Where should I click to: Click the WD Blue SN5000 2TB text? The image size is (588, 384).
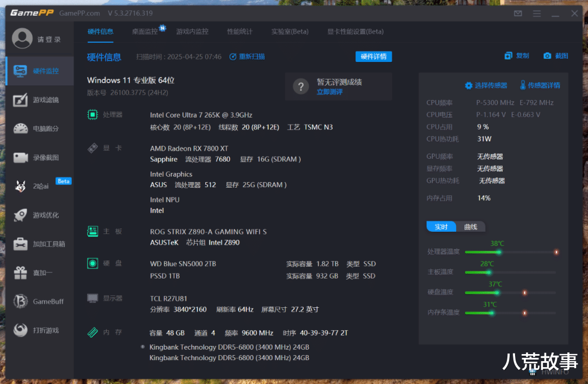(x=183, y=264)
